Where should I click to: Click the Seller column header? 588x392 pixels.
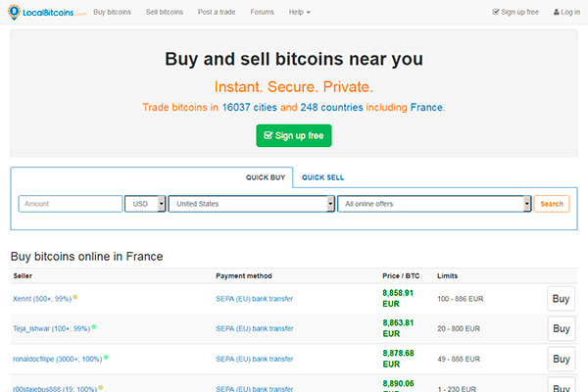pyautogui.click(x=23, y=276)
